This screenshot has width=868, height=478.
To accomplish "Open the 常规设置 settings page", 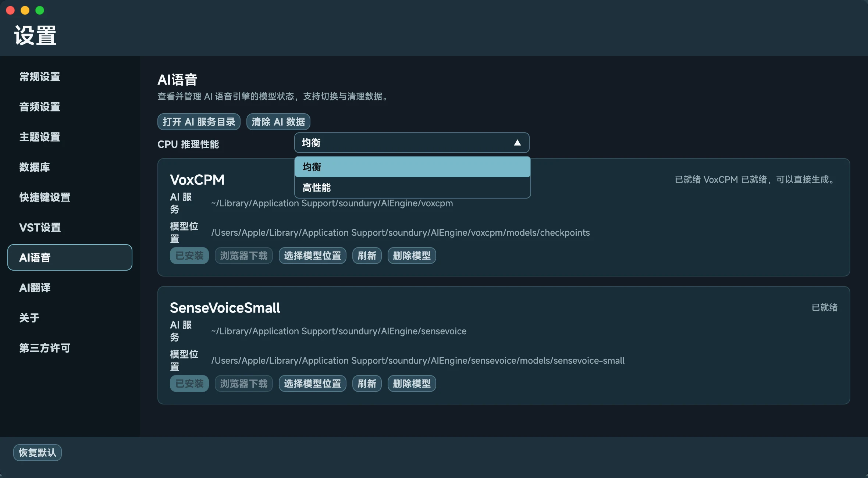I will pos(70,76).
